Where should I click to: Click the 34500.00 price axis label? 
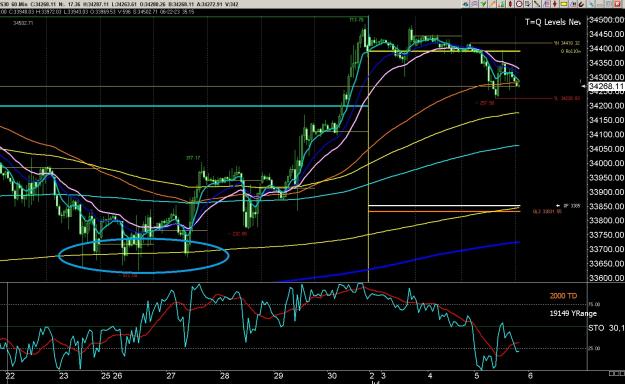(x=606, y=20)
